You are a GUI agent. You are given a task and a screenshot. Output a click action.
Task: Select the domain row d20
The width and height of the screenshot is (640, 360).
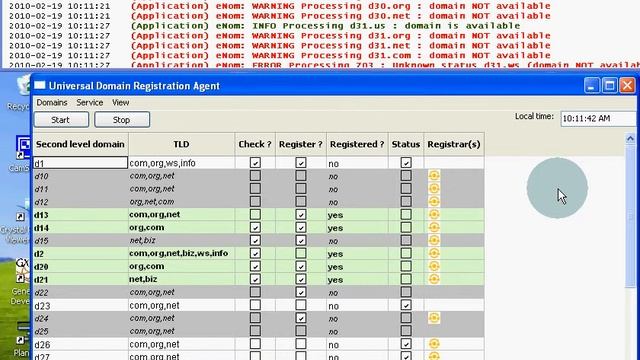259,266
